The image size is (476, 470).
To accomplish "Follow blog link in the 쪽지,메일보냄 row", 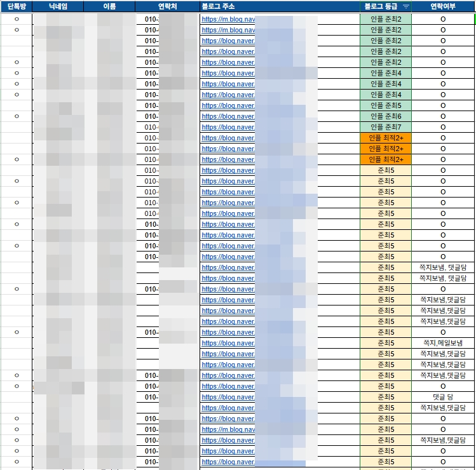I will pyautogui.click(x=228, y=343).
